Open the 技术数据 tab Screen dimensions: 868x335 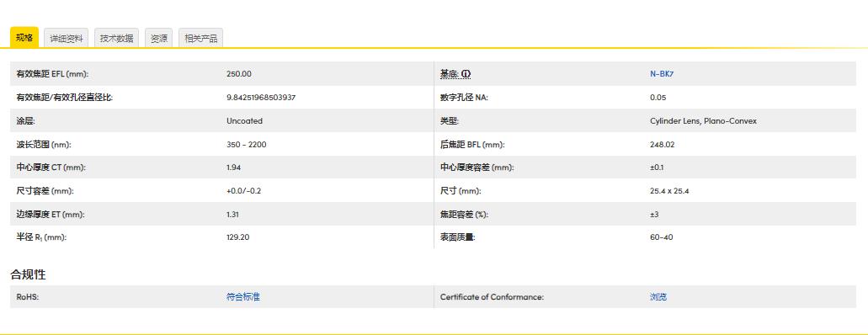(x=117, y=38)
